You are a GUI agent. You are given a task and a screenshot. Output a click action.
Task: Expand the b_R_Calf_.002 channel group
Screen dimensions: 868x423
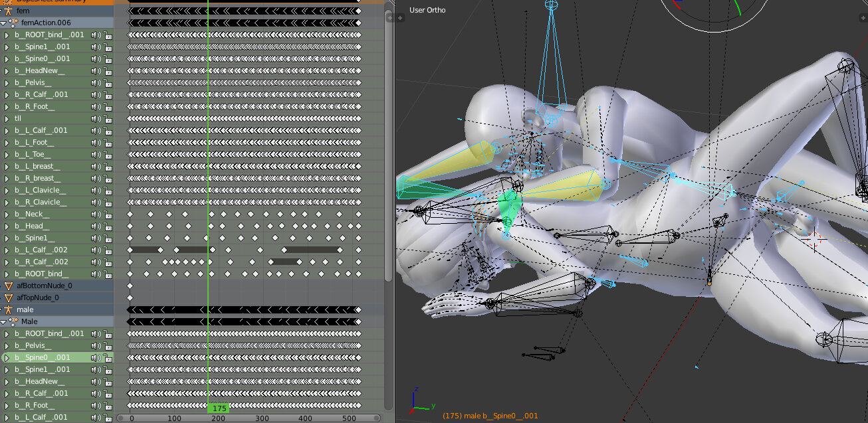point(7,262)
